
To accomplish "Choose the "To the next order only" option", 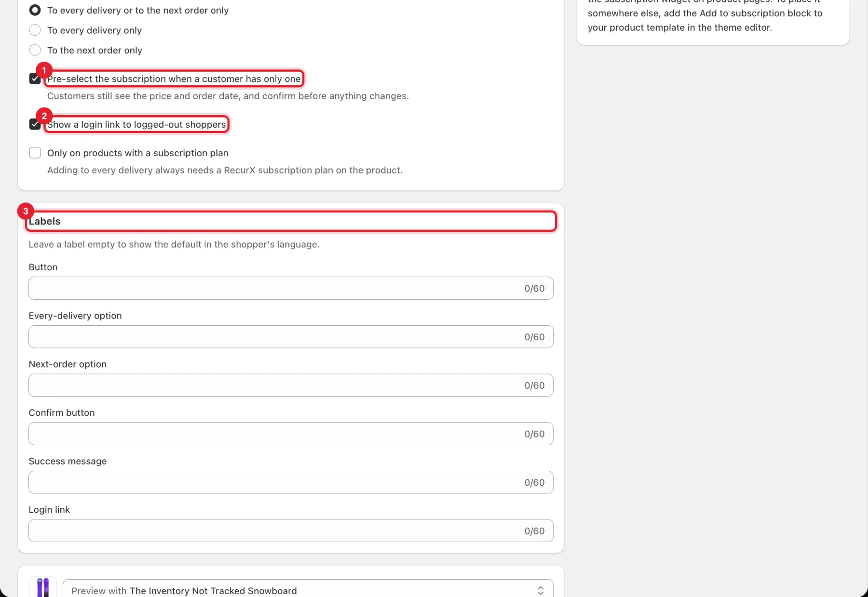I will coord(35,50).
